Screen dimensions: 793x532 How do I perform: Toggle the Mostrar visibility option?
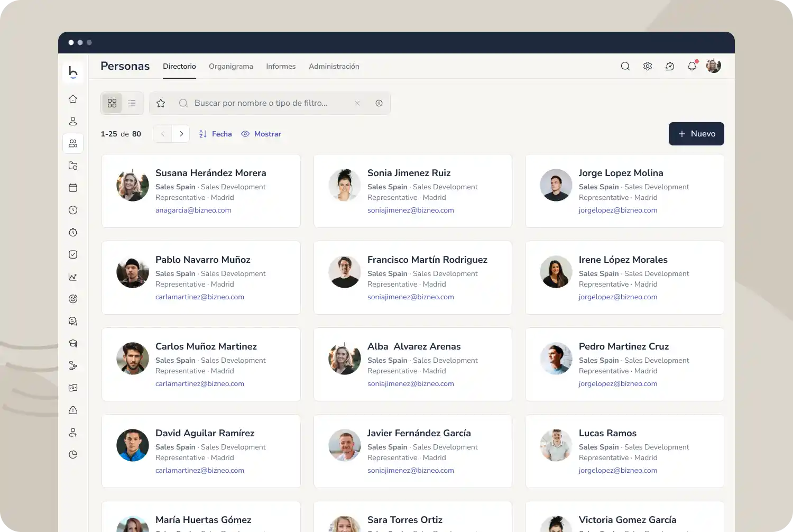click(x=261, y=134)
